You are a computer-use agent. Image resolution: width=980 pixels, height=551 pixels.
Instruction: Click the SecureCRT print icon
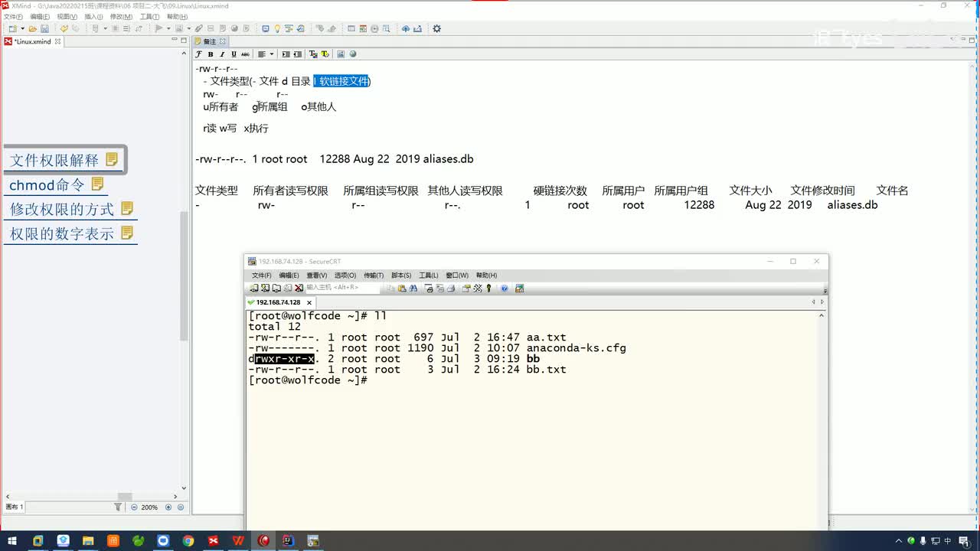pos(451,289)
